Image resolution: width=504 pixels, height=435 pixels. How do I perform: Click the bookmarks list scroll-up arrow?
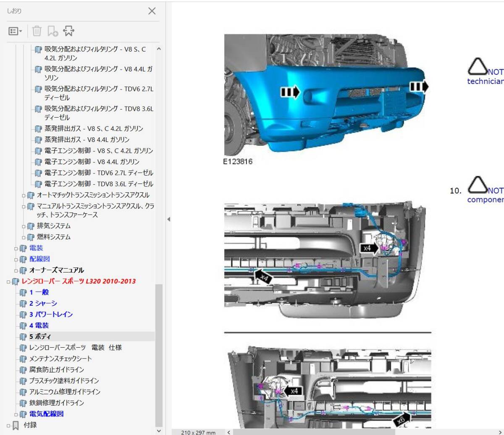point(159,49)
